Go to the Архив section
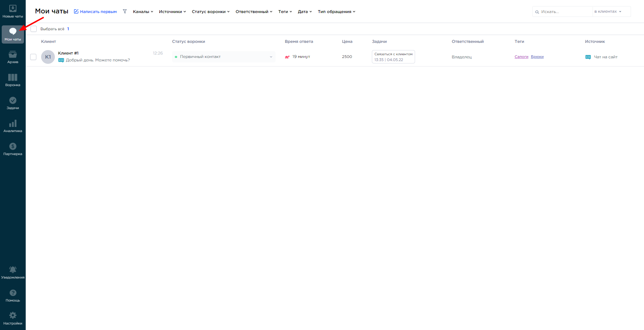This screenshot has height=330, width=644. [13, 57]
